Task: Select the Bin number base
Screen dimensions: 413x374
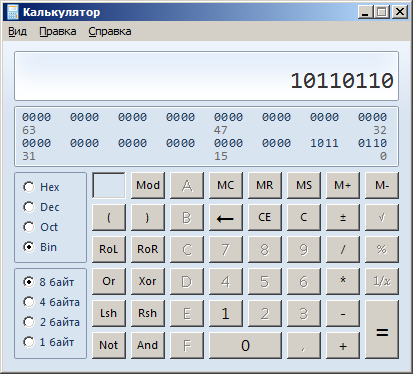Action: (40, 247)
